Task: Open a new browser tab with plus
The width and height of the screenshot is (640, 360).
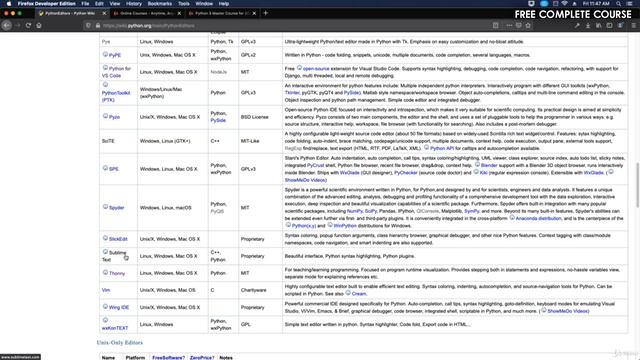Action: point(266,13)
